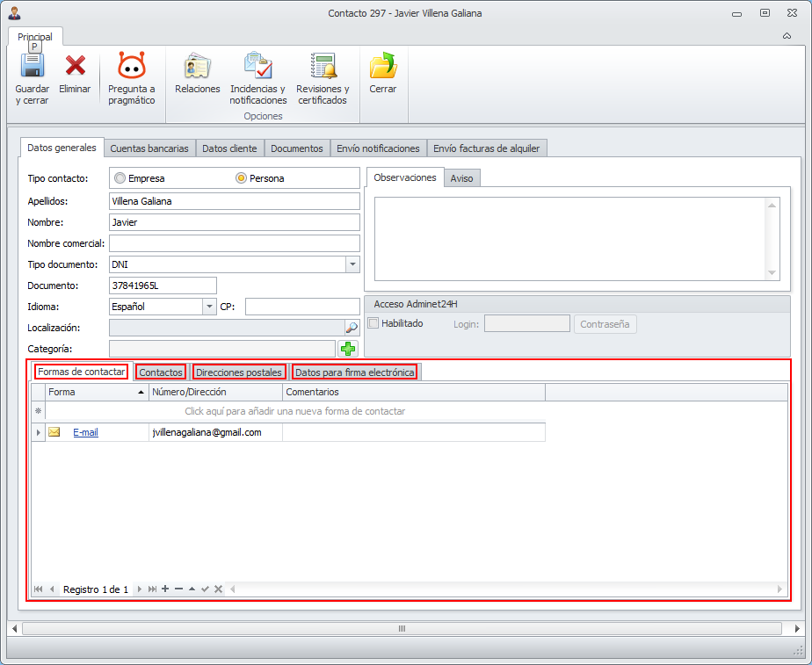Click the Guardar y cerrar save icon
Screen dimensions: 812x665
click(x=33, y=67)
